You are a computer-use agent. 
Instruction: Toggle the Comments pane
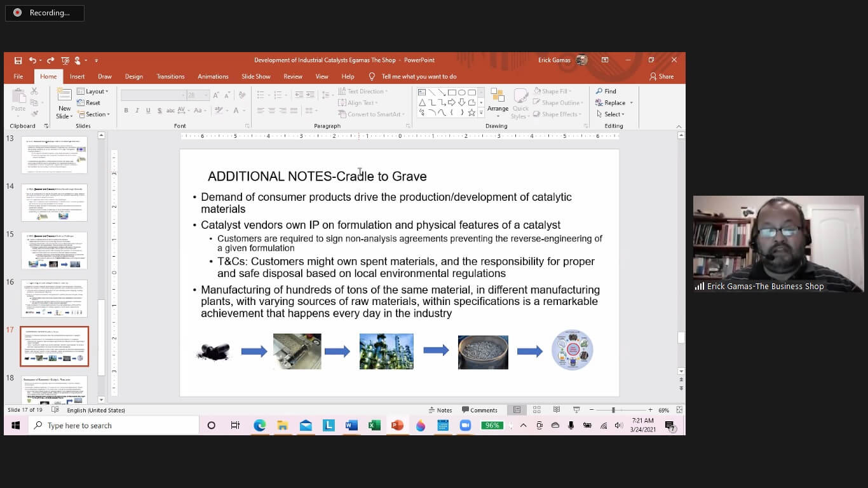coord(480,410)
